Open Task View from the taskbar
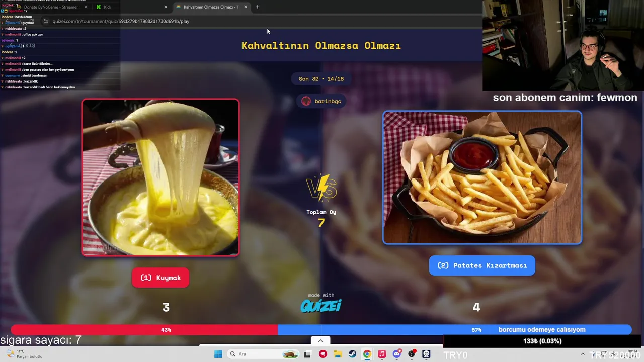Image resolution: width=644 pixels, height=362 pixels. (307, 354)
